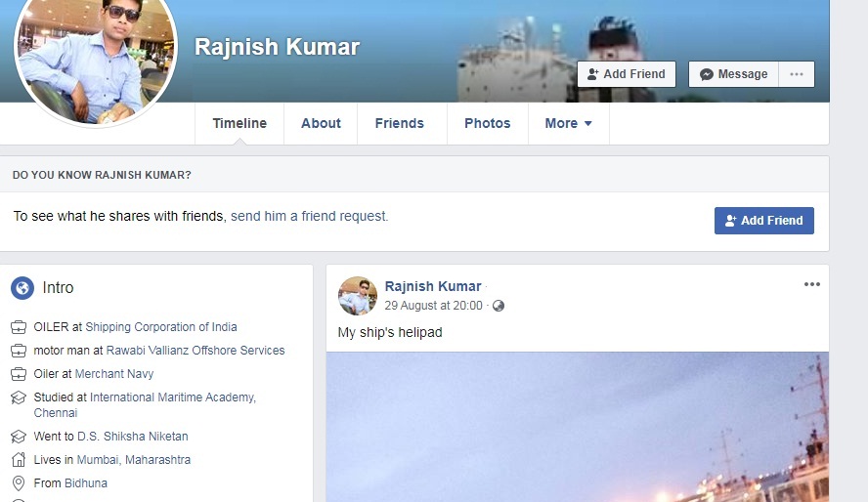Image resolution: width=868 pixels, height=502 pixels.
Task: Open D.S. Shiksha Niketan link
Action: (132, 437)
